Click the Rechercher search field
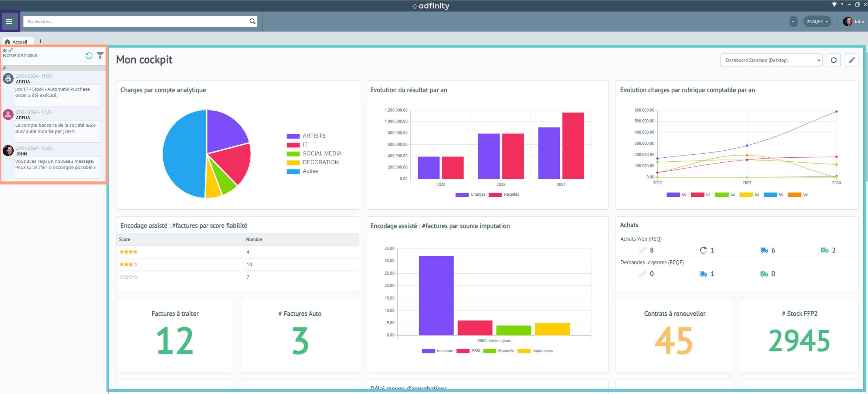Image resolution: width=868 pixels, height=394 pixels. pos(135,21)
